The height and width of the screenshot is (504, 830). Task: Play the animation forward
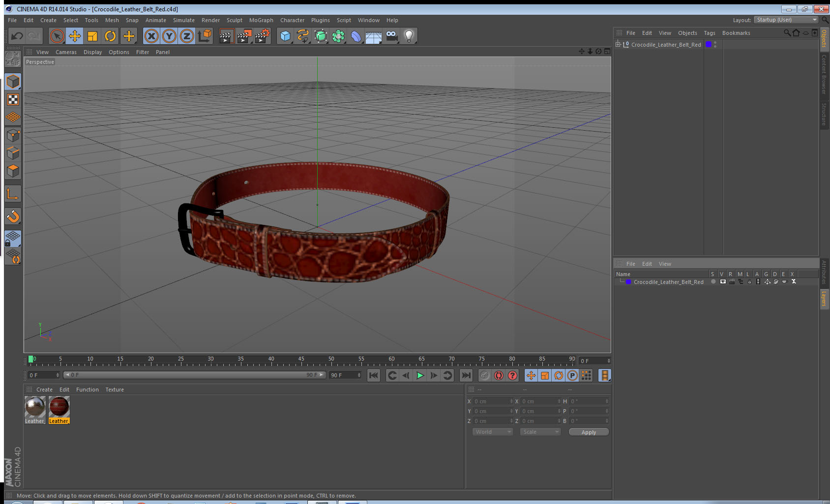pos(420,376)
